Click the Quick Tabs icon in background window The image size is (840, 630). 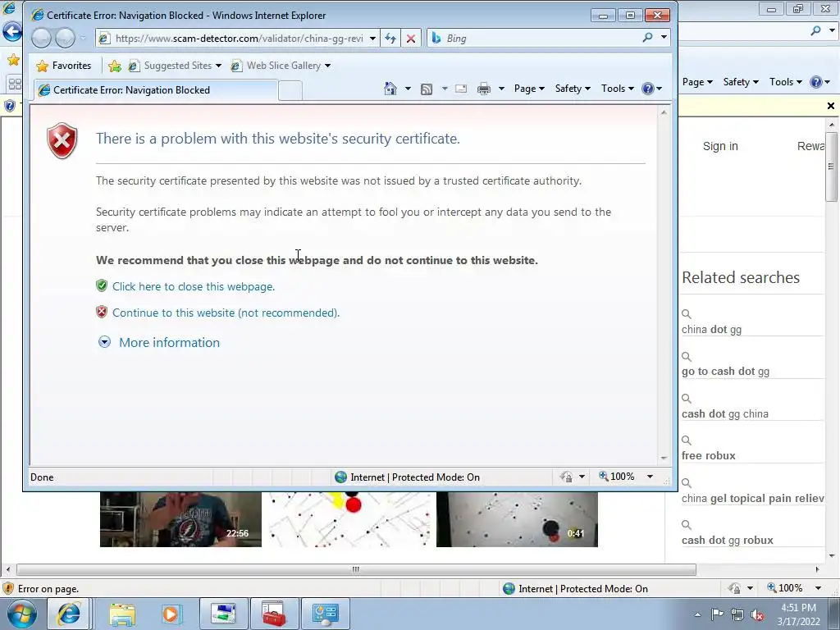(x=15, y=84)
